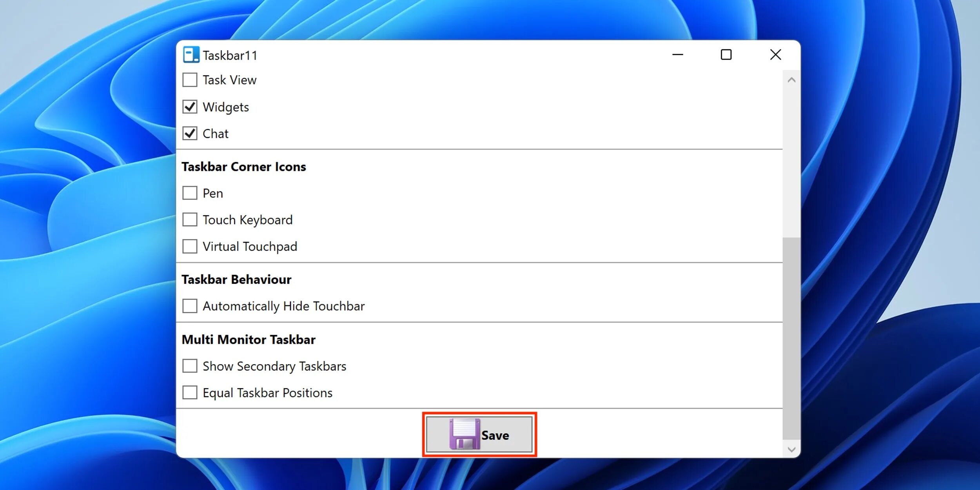Screen dimensions: 980x490
Task: Check Show Secondary Taskbars
Action: point(190,366)
